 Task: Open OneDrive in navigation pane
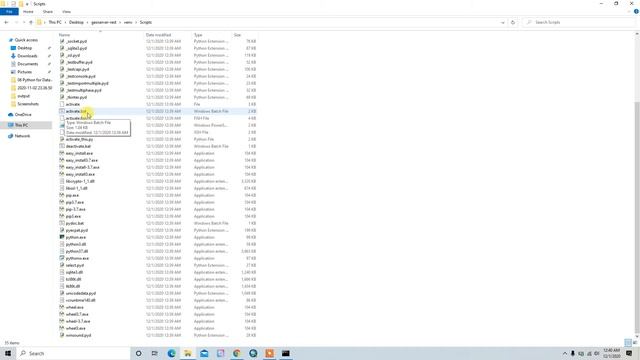click(x=23, y=115)
